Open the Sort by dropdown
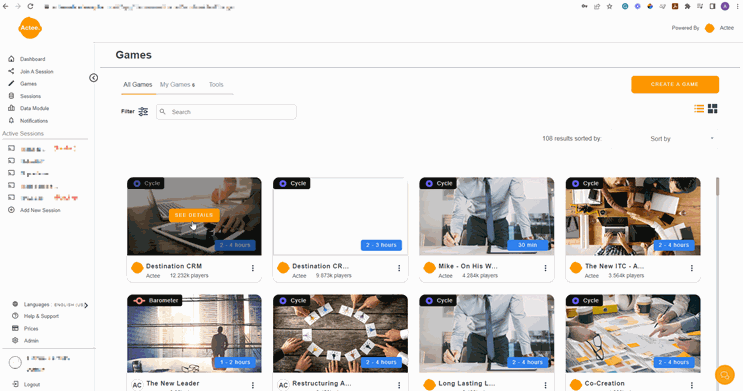This screenshot has height=391, width=743. click(x=681, y=139)
